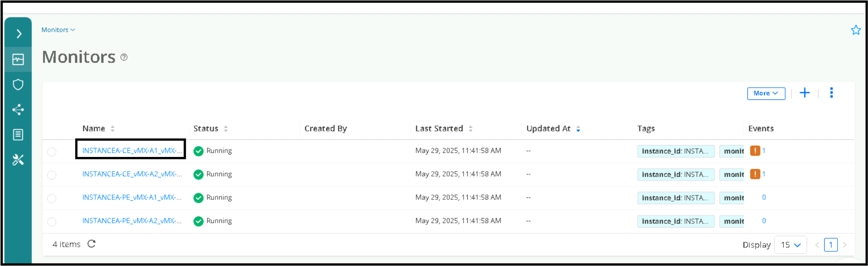Click the orange warning event badge on first row

(x=756, y=151)
